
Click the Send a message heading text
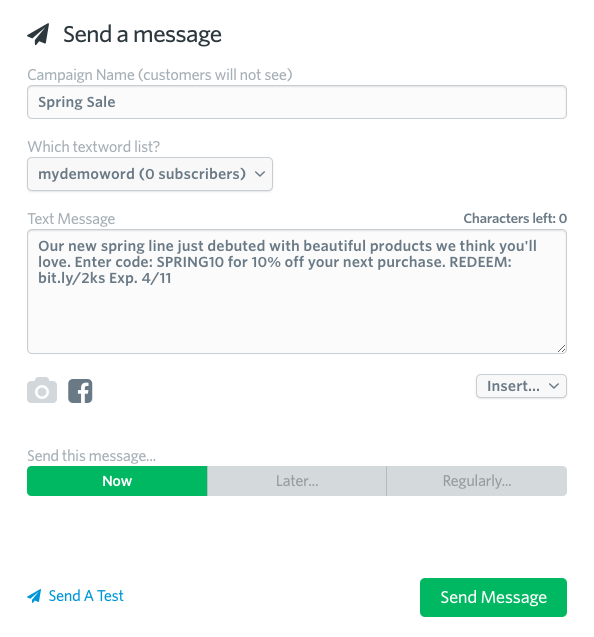click(x=142, y=35)
